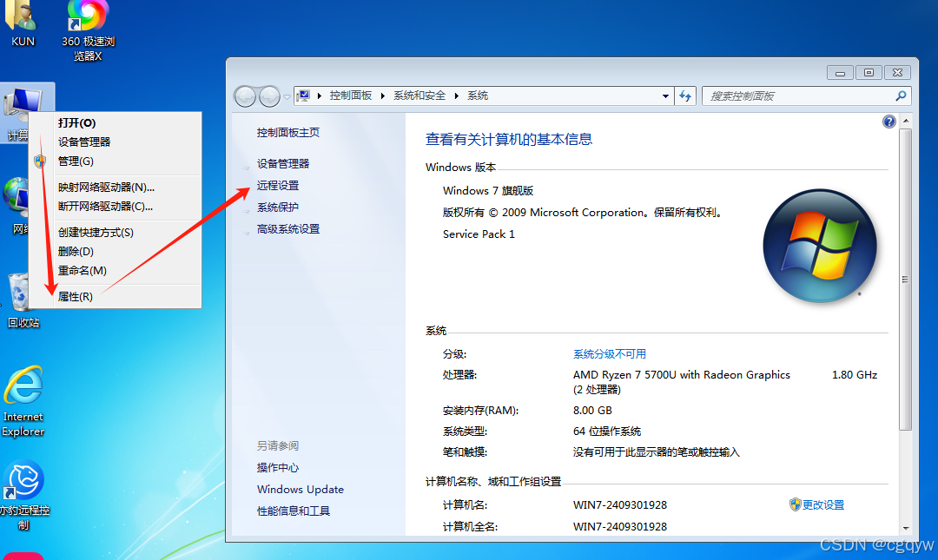Open 性能信息和工具 link
Screen dimensions: 938x560
(x=294, y=511)
